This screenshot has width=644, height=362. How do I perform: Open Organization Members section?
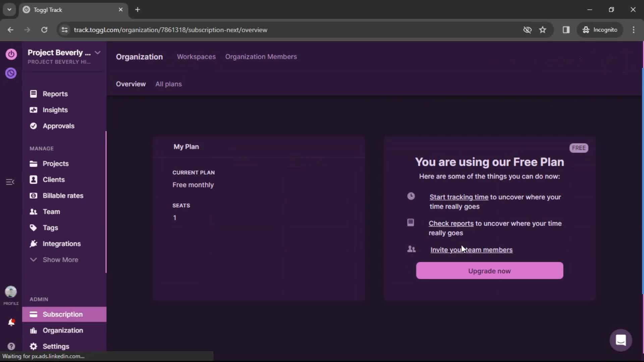pyautogui.click(x=261, y=57)
